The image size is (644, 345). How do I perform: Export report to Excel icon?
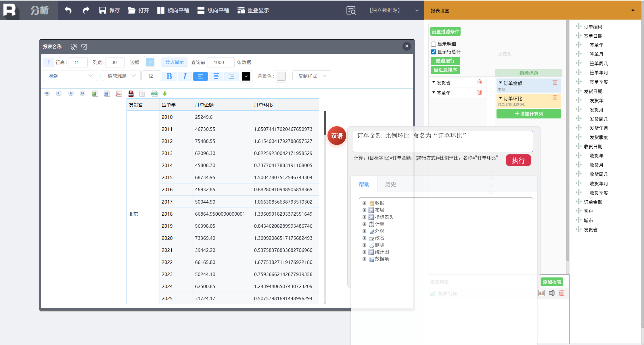tap(95, 93)
